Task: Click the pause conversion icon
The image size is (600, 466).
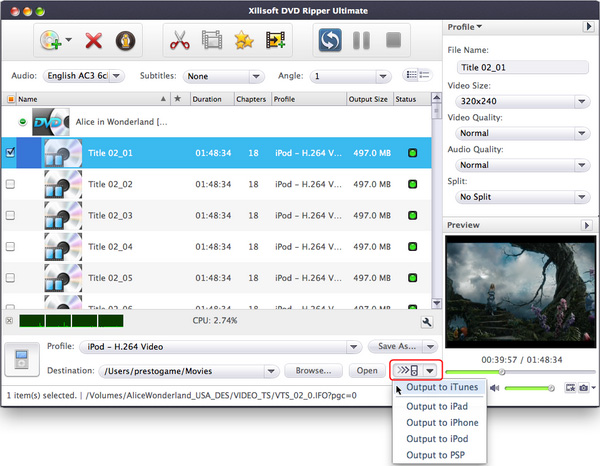Action: (362, 41)
